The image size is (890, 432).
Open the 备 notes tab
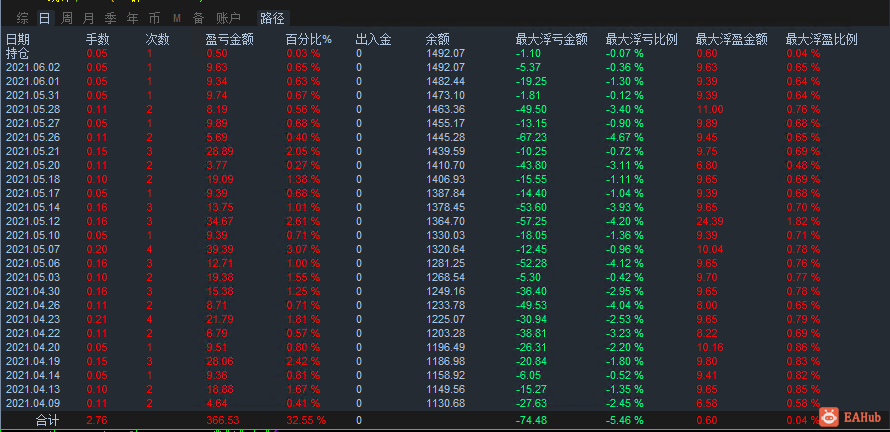tap(198, 18)
